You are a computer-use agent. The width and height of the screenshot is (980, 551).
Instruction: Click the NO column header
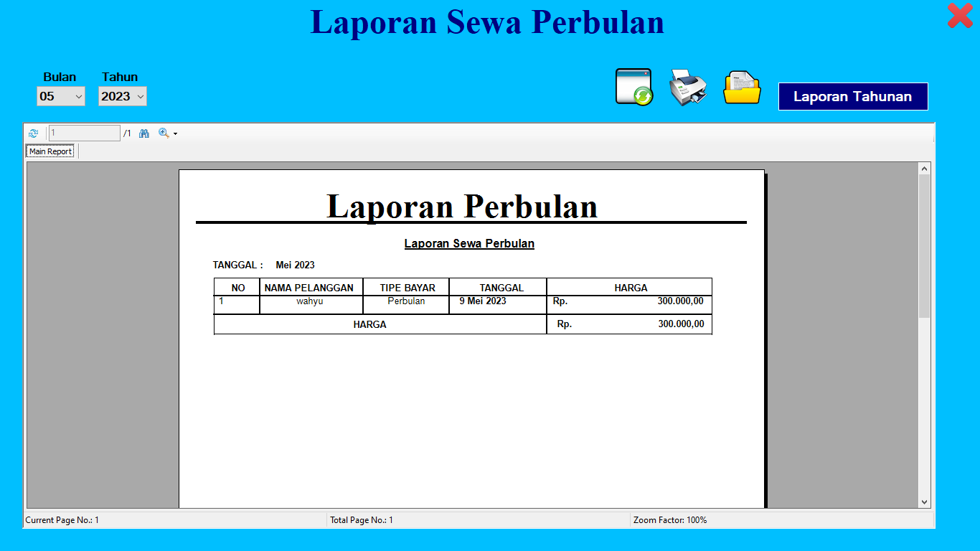238,288
